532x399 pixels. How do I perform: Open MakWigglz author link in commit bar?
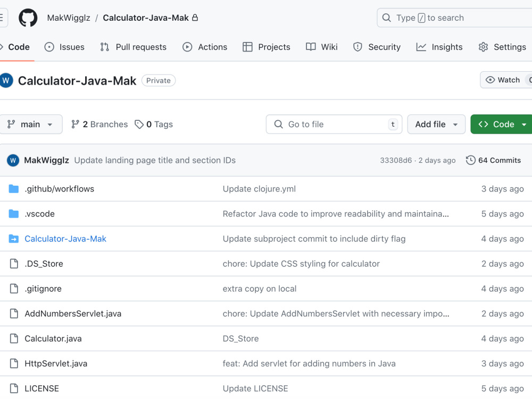coord(46,160)
